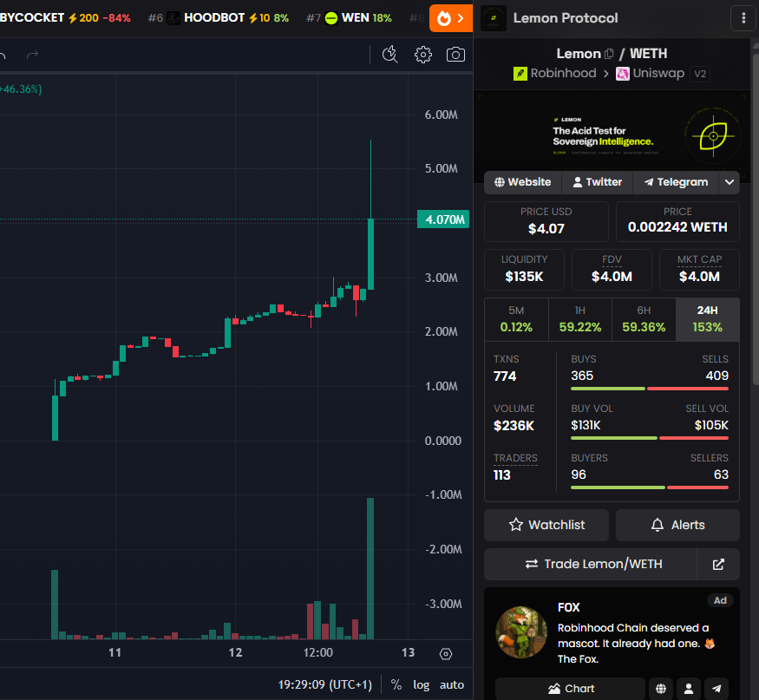Click the WEN 18% trending entry
The image size is (759, 700).
tap(350, 18)
